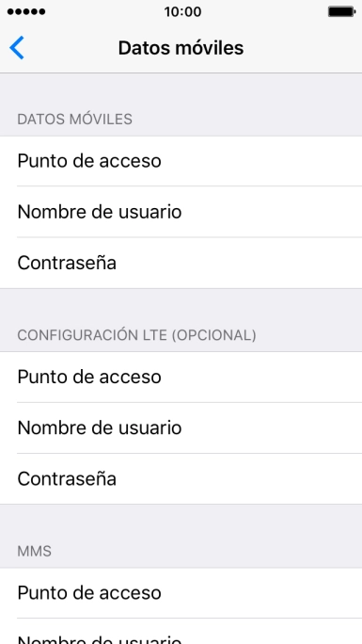Viewport: 362px width, 644px height.
Task: Tap the CONFIGURACIÓN LTE (OPCIONAL) section header
Action: coord(136,335)
